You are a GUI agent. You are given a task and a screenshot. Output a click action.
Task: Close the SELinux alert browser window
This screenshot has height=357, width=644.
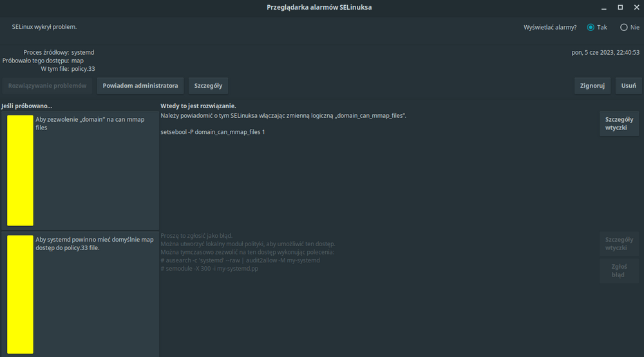(x=635, y=7)
